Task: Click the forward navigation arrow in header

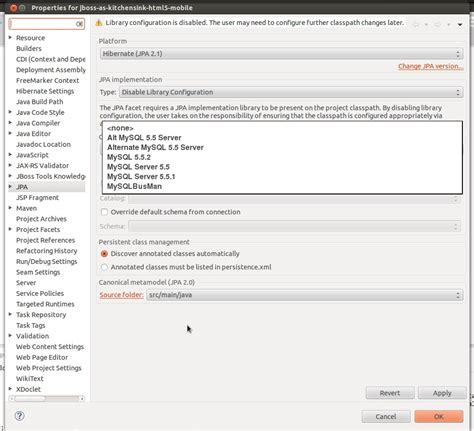Action: [438, 24]
